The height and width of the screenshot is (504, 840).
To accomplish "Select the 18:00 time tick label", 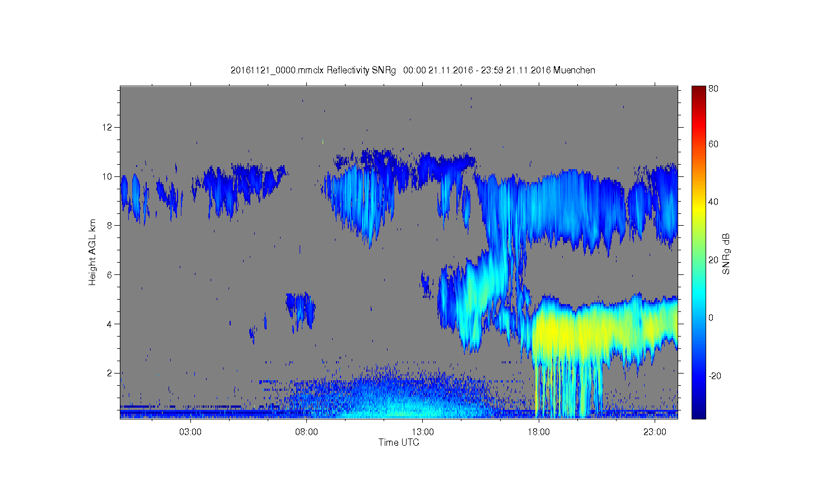I will 539,432.
